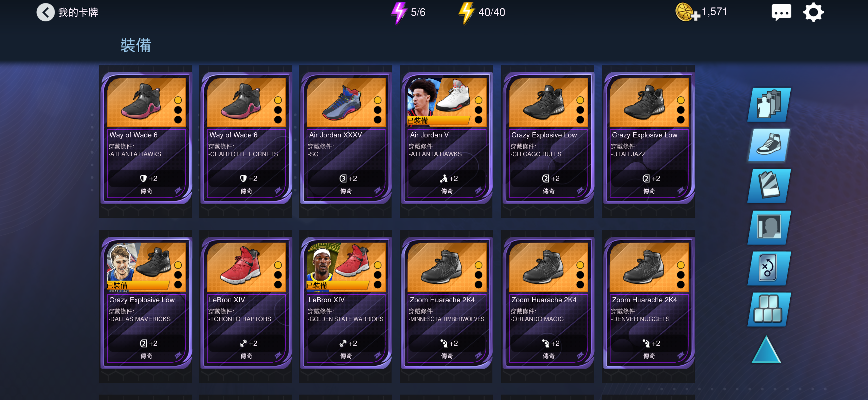The height and width of the screenshot is (400, 868).
Task: Select the sneaker equipment sidebar icon
Action: (x=769, y=145)
